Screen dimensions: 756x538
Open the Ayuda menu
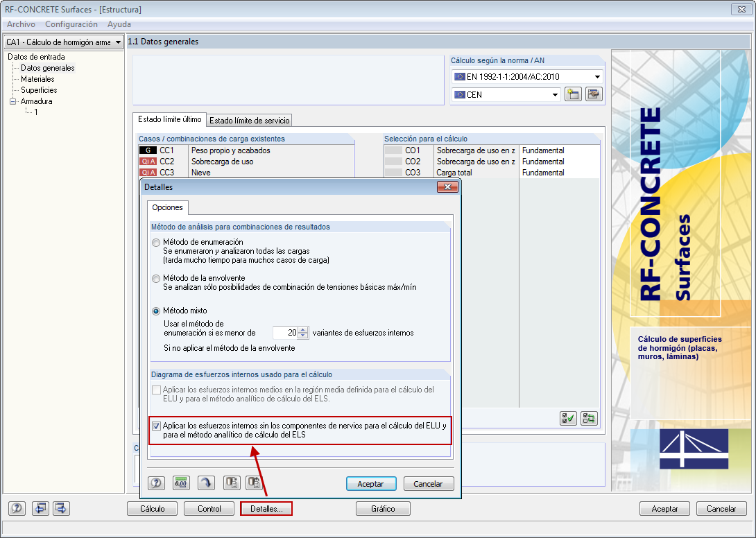coord(119,24)
